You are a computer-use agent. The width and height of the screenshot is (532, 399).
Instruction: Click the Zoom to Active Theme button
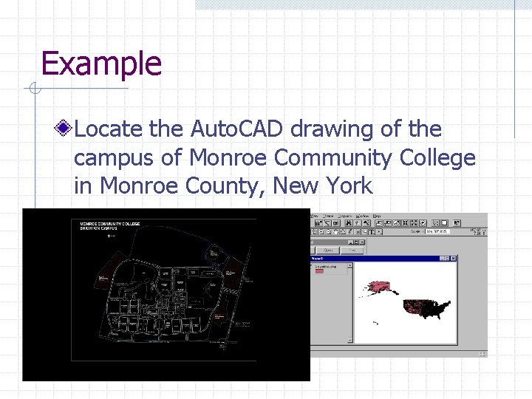click(x=388, y=223)
